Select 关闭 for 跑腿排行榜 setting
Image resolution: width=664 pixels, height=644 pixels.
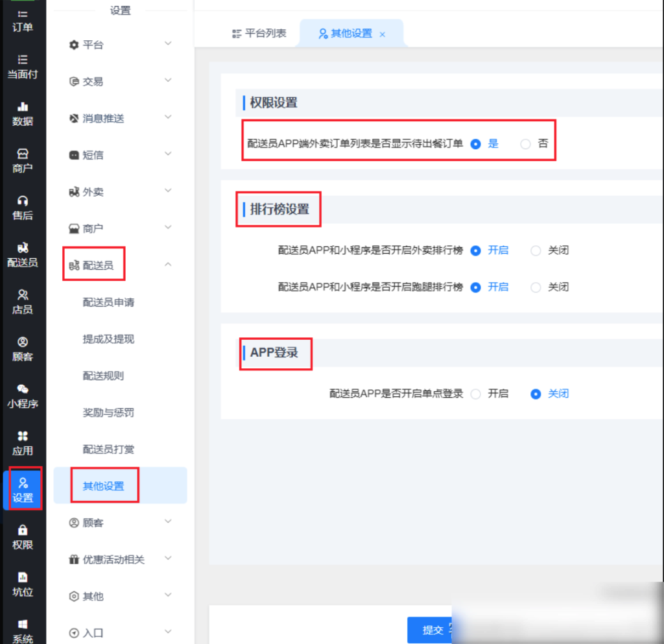pyautogui.click(x=536, y=287)
